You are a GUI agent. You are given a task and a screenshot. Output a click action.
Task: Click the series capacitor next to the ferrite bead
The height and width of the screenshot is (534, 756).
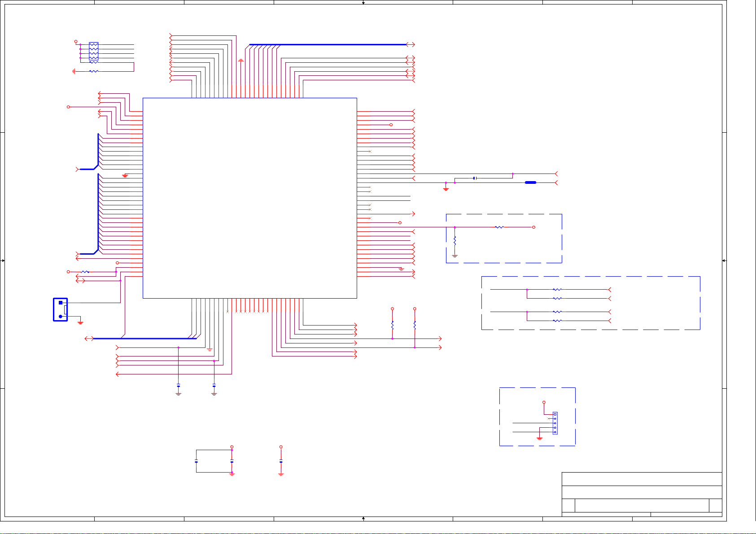pos(474,178)
